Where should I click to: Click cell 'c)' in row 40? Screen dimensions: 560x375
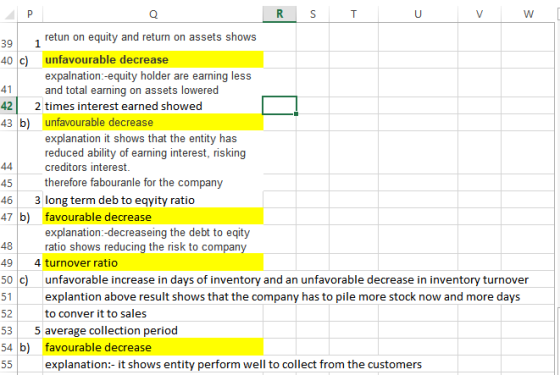point(30,60)
